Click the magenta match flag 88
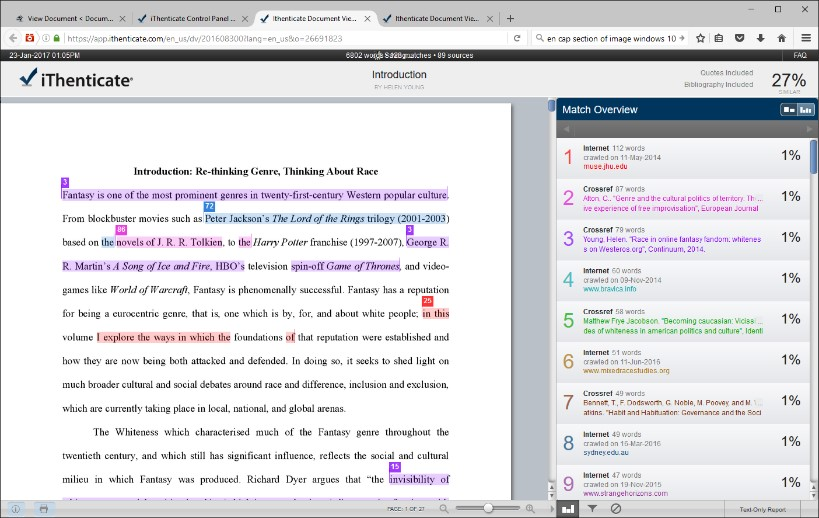This screenshot has width=819, height=518. 121,230
